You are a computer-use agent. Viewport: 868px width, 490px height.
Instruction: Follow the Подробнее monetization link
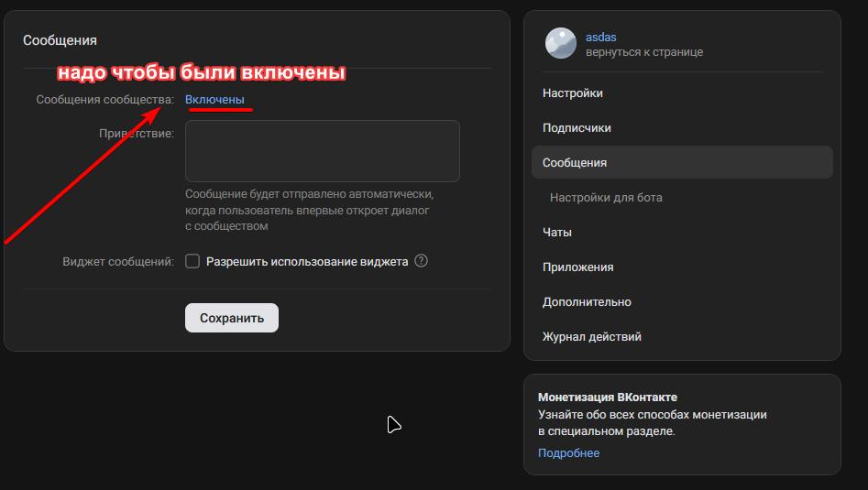(568, 453)
